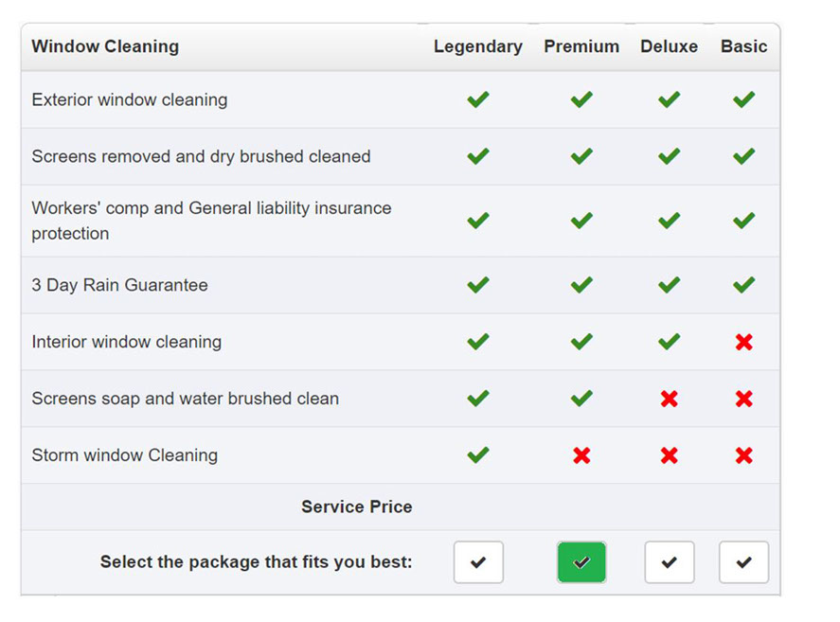
Task: Click the green check for Deluxe interior window cleaning
Action: [x=670, y=341]
